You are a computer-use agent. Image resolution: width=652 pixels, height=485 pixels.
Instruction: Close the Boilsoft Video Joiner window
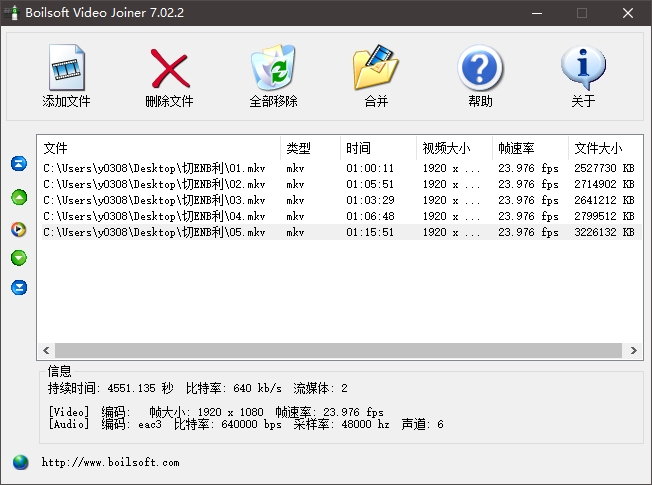pyautogui.click(x=628, y=13)
